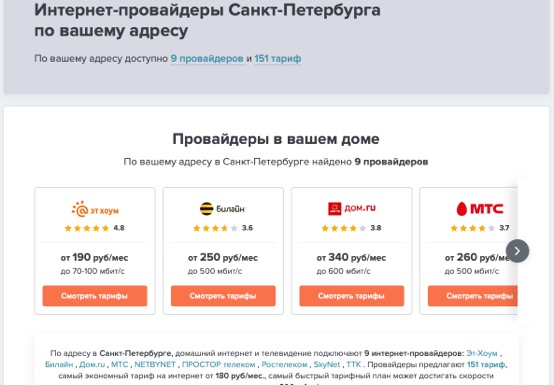This screenshot has width=554, height=385.
Task: Click the Дом.ru star rating 3.8
Action: click(x=351, y=228)
